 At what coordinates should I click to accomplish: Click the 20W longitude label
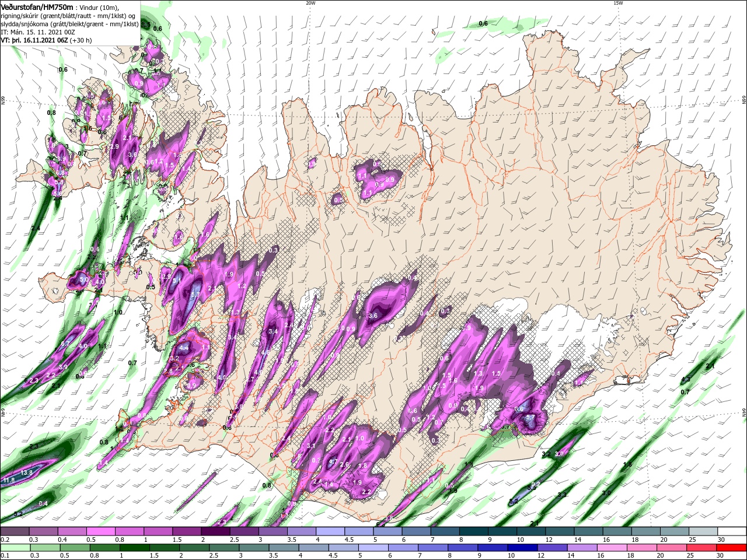click(x=310, y=3)
